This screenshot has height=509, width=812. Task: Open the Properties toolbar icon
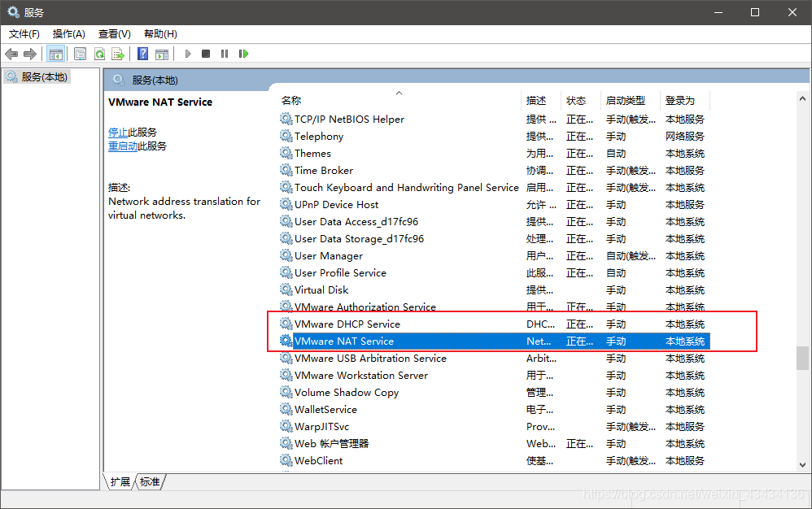(80, 54)
